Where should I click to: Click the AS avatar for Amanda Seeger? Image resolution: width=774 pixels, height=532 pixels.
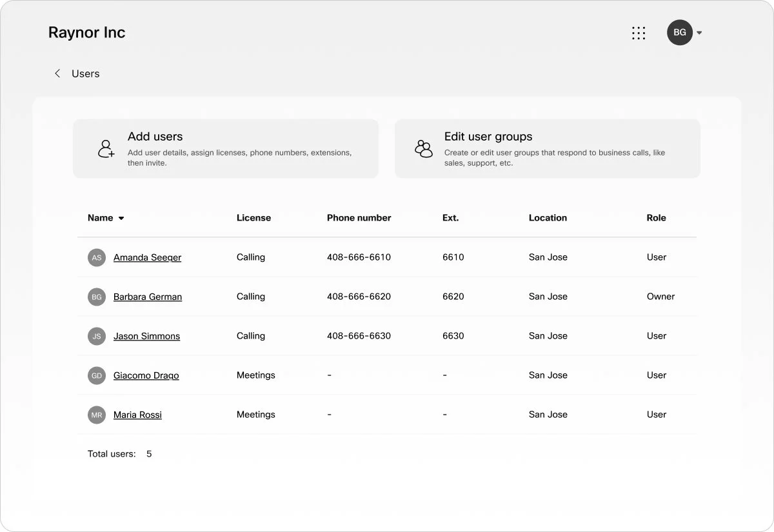[97, 257]
